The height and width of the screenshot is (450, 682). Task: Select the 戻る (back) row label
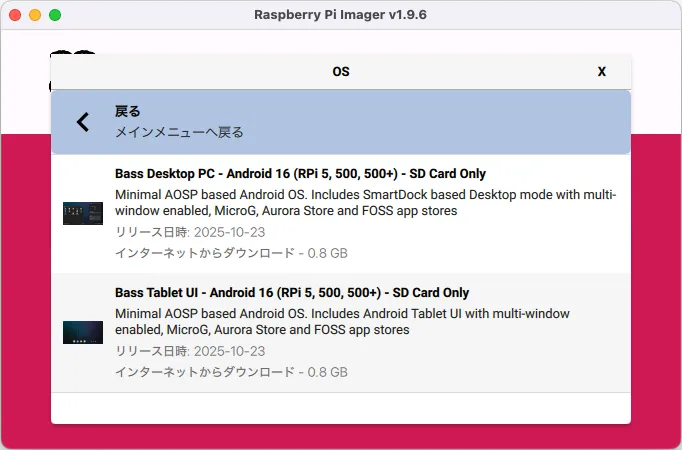[127, 111]
